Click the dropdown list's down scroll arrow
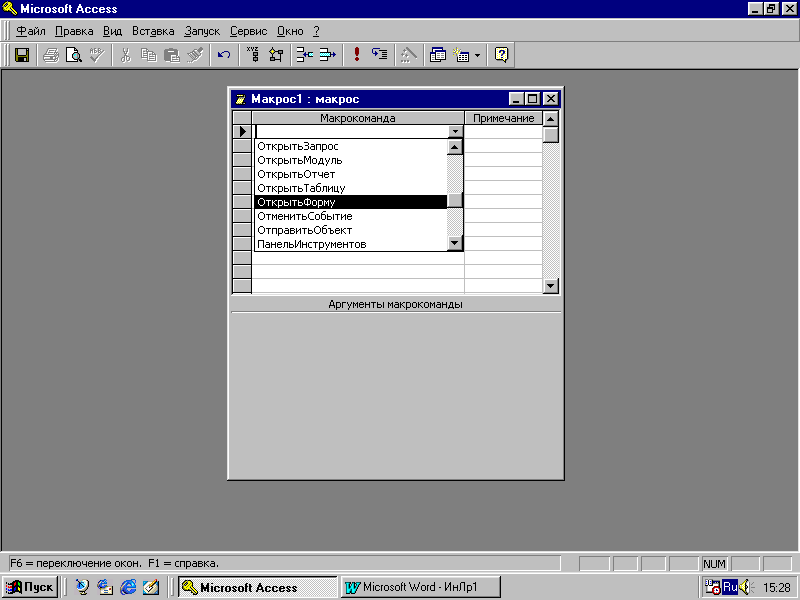 (x=455, y=243)
